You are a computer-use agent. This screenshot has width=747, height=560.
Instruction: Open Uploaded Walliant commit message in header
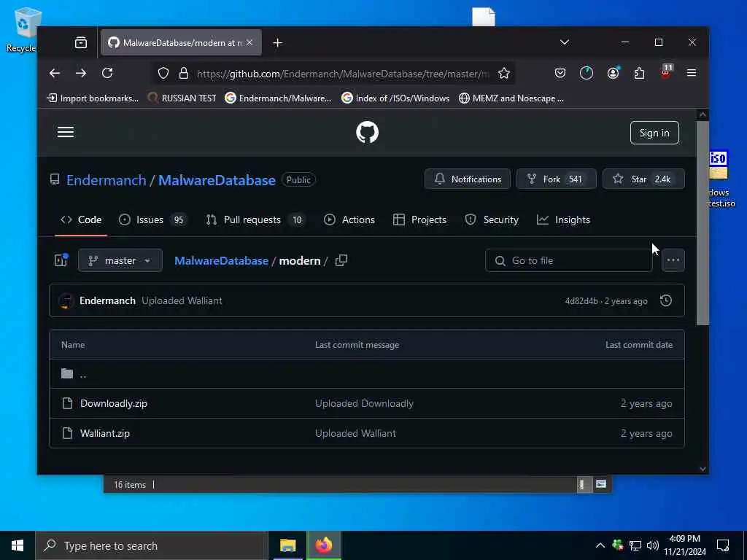pos(182,300)
